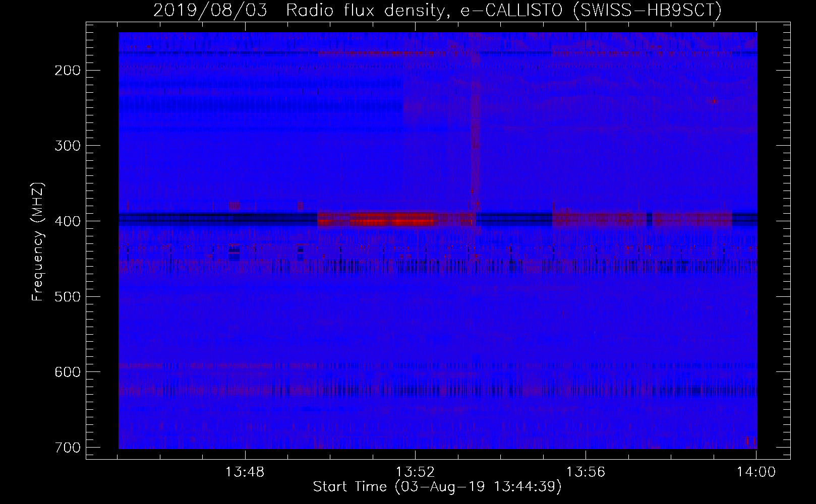Click the 700 frequency tick label
Image resolution: width=816 pixels, height=504 pixels.
click(67, 448)
